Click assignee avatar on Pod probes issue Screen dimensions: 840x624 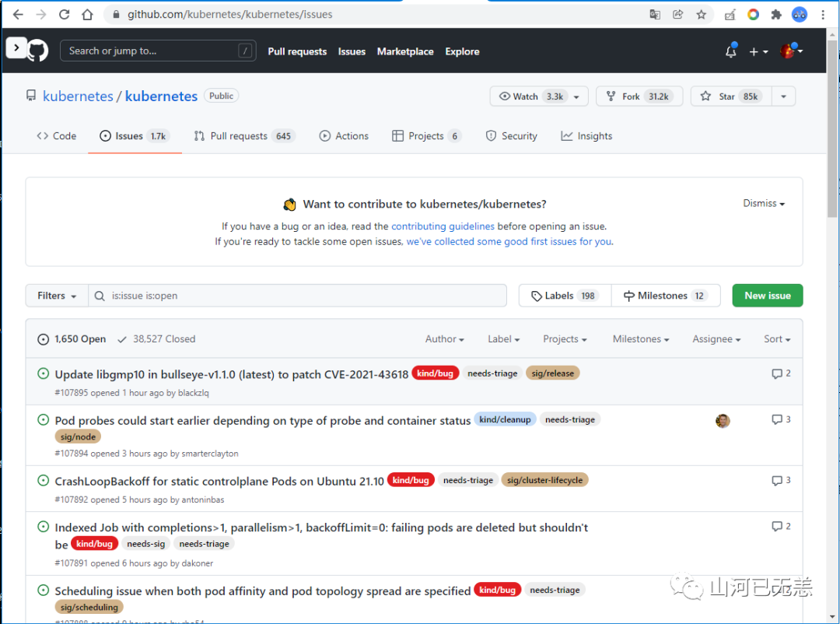(723, 421)
